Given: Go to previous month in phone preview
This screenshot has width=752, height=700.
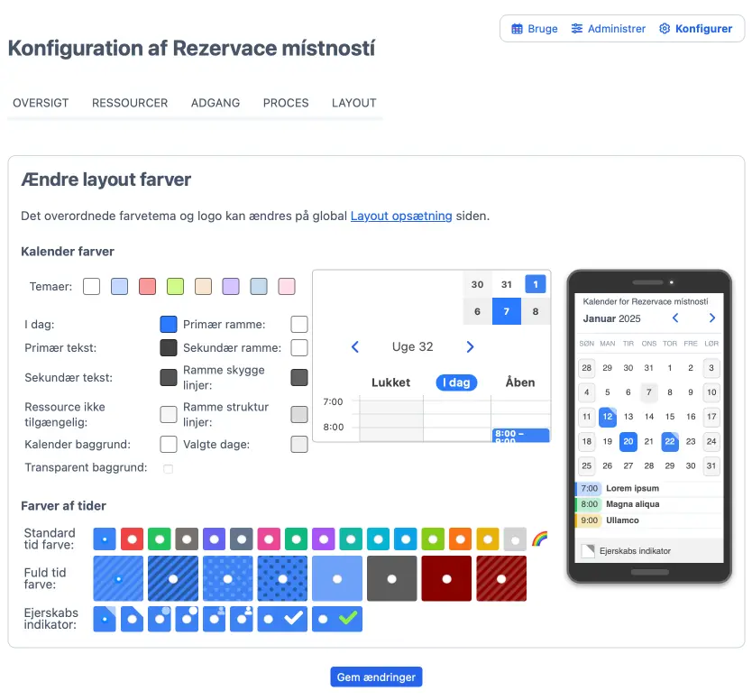Looking at the screenshot, I should pos(675,318).
